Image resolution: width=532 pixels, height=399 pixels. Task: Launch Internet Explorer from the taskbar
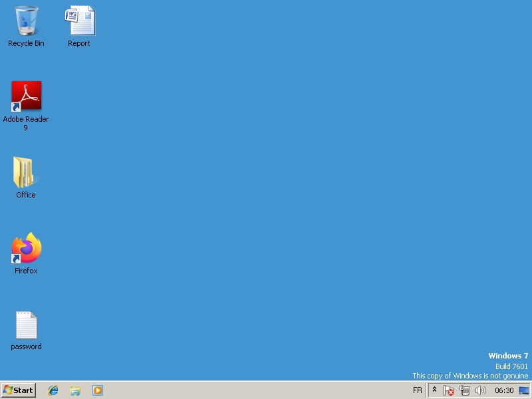click(53, 390)
